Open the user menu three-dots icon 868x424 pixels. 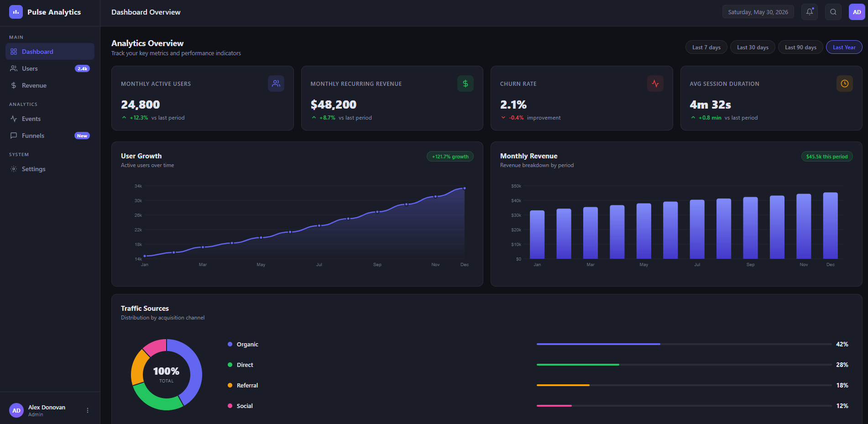click(x=88, y=410)
